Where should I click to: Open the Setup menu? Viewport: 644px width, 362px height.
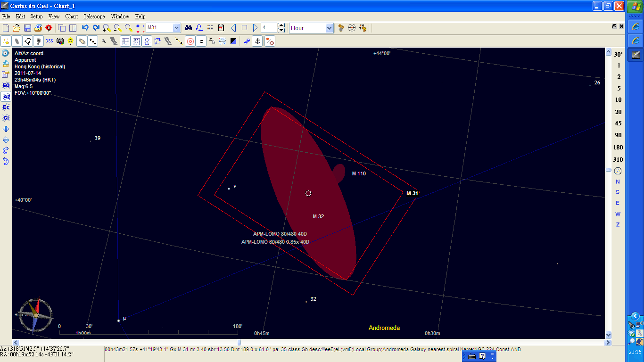[x=36, y=16]
